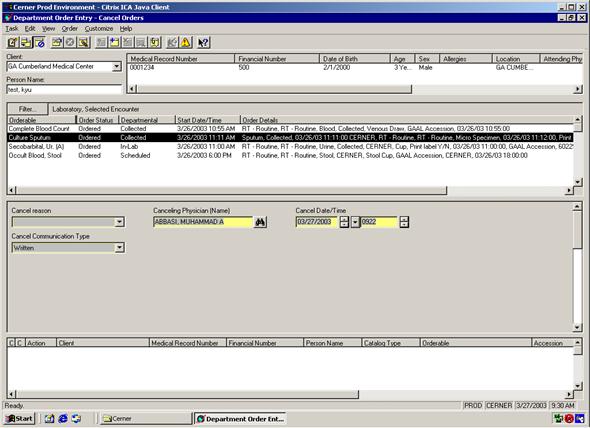Click the yellow warning triangle toolbar icon
The height and width of the screenshot is (428, 590).
coord(186,43)
